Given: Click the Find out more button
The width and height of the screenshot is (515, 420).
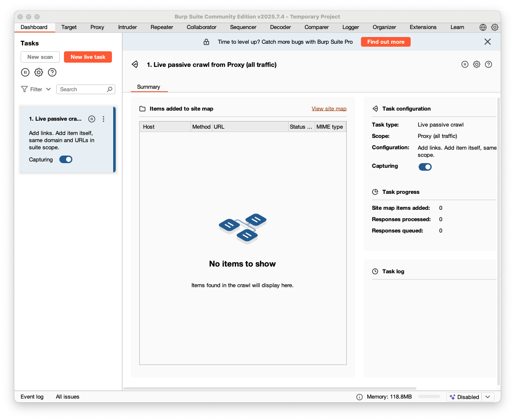Looking at the screenshot, I should (x=386, y=42).
